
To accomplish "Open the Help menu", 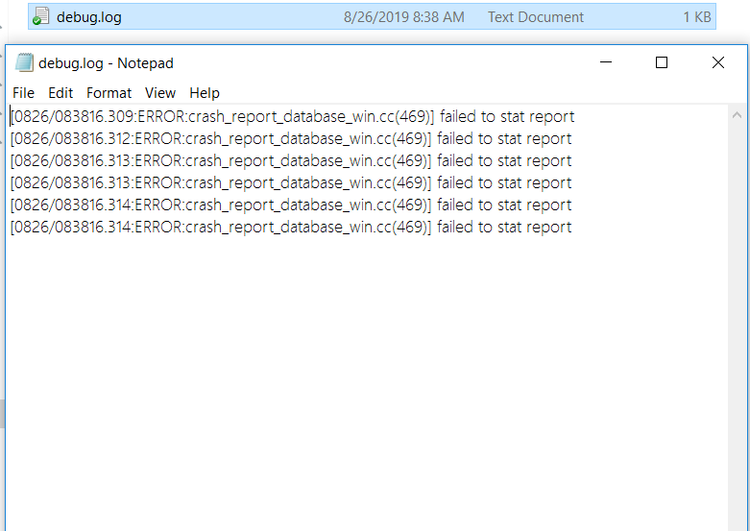I will click(x=204, y=93).
